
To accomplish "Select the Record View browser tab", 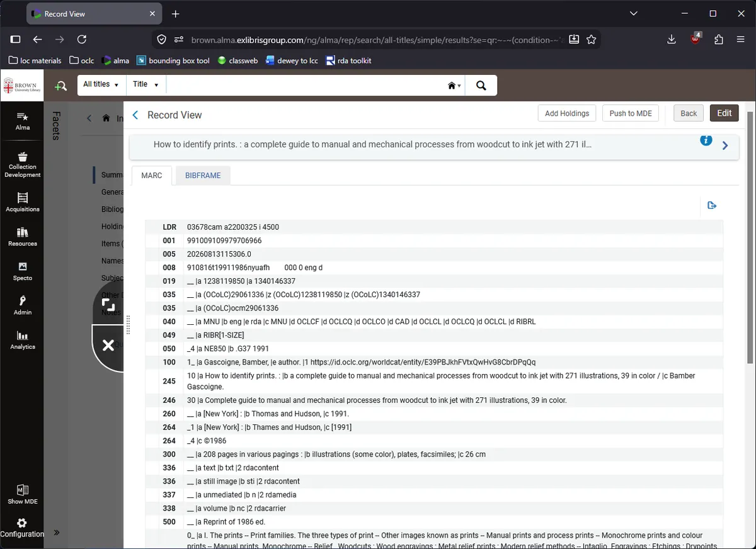I will (93, 14).
